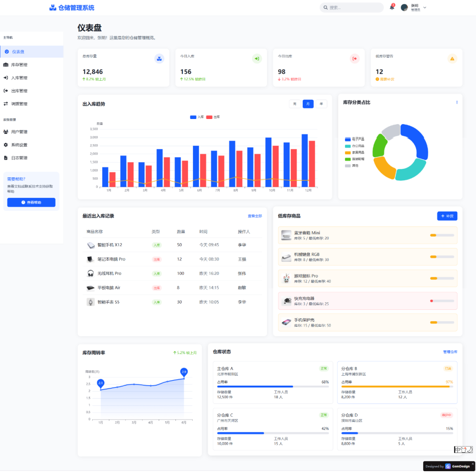Open 仪表盘 in the sidebar

pyautogui.click(x=32, y=52)
